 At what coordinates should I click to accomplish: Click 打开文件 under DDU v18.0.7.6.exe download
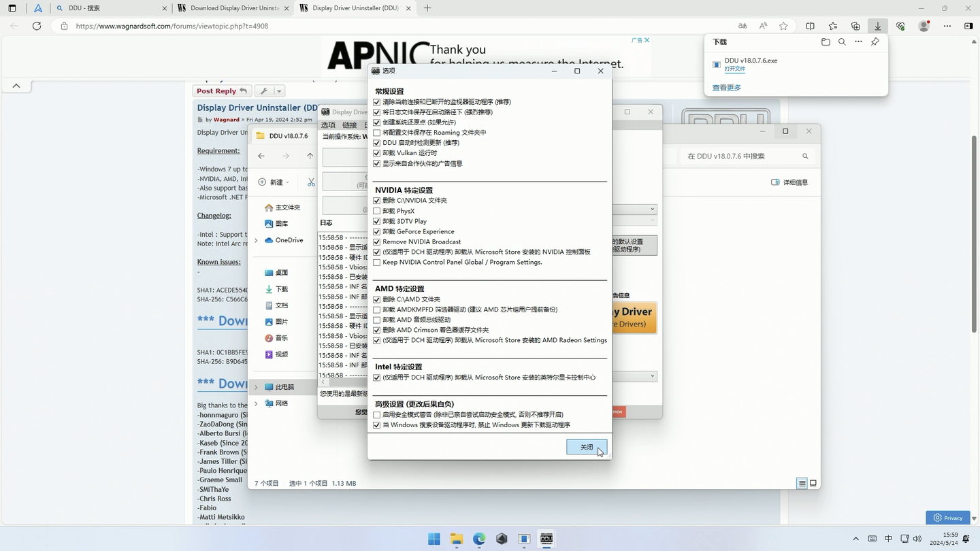pyautogui.click(x=735, y=68)
